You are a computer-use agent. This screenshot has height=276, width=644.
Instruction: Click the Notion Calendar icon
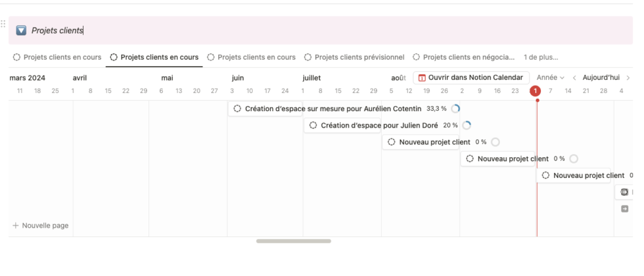pyautogui.click(x=422, y=77)
